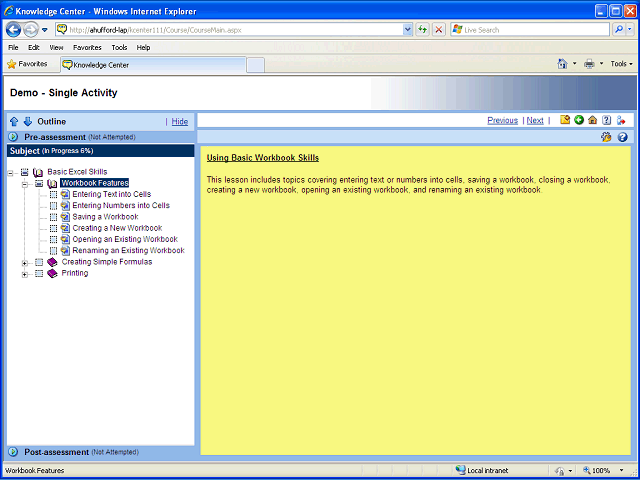Click the Next link

tap(535, 120)
